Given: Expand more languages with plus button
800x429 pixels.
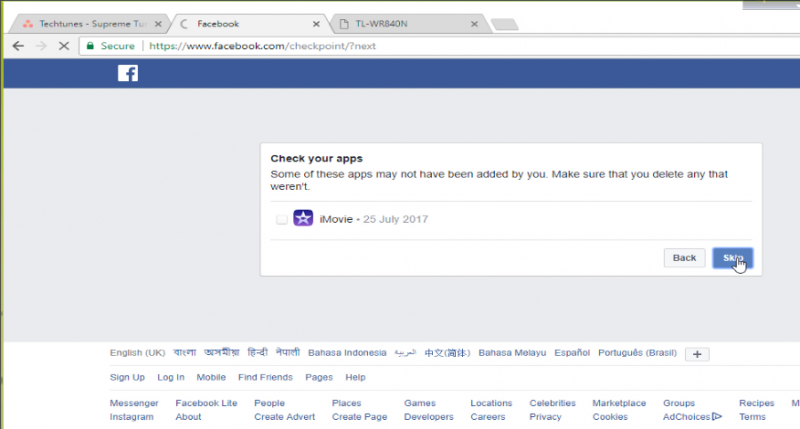Looking at the screenshot, I should point(697,354).
